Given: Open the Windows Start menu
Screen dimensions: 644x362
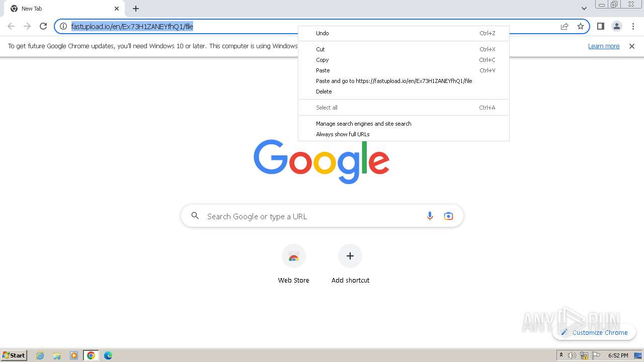Looking at the screenshot, I should coord(14,355).
